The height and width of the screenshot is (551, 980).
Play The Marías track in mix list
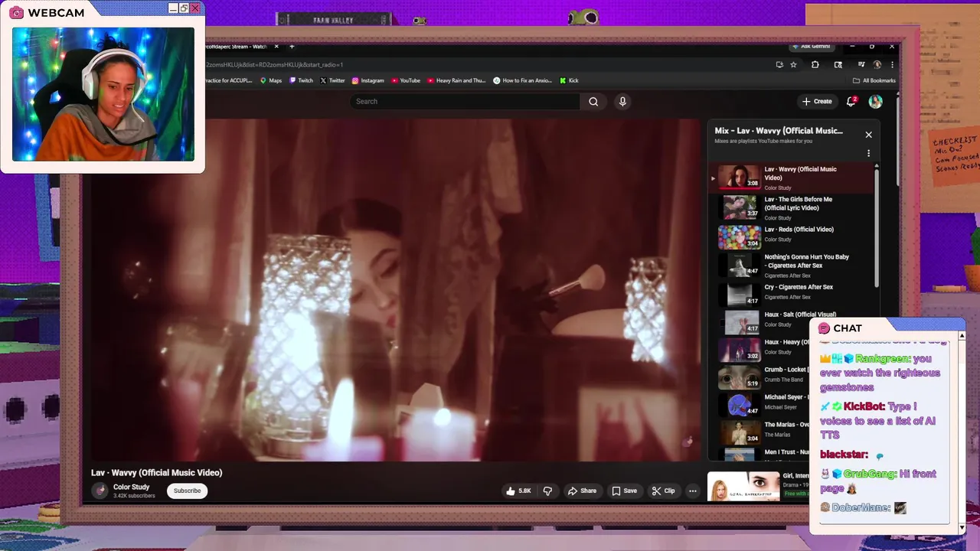(x=759, y=431)
